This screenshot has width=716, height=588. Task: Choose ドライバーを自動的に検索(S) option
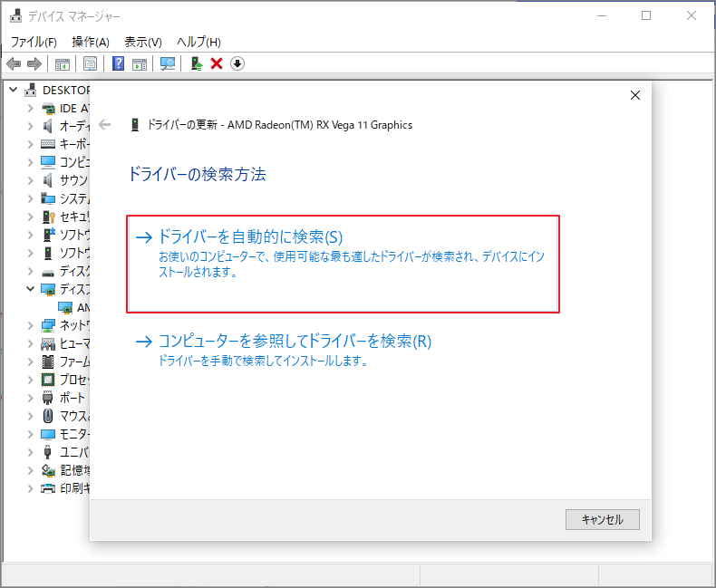coord(343,264)
